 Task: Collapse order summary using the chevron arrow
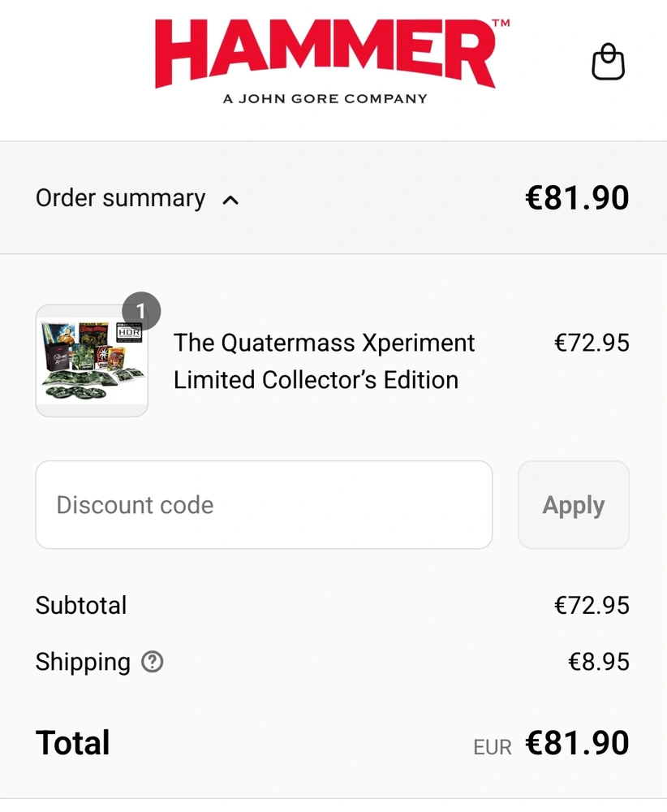point(230,200)
